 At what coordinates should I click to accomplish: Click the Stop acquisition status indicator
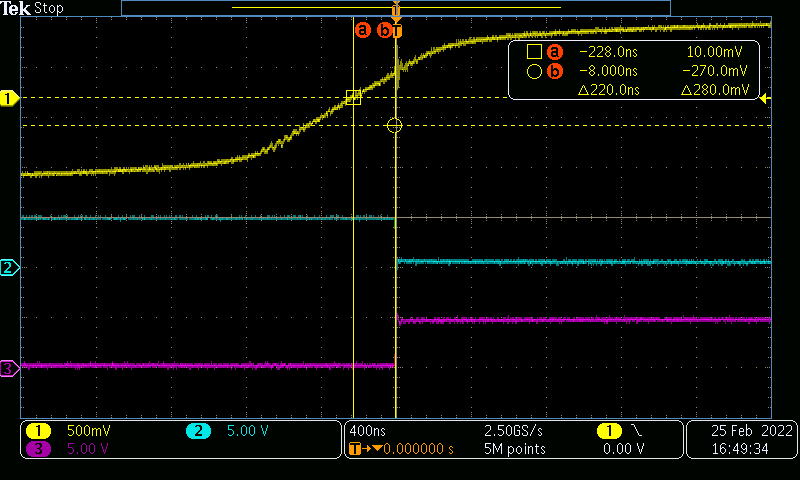[48, 9]
